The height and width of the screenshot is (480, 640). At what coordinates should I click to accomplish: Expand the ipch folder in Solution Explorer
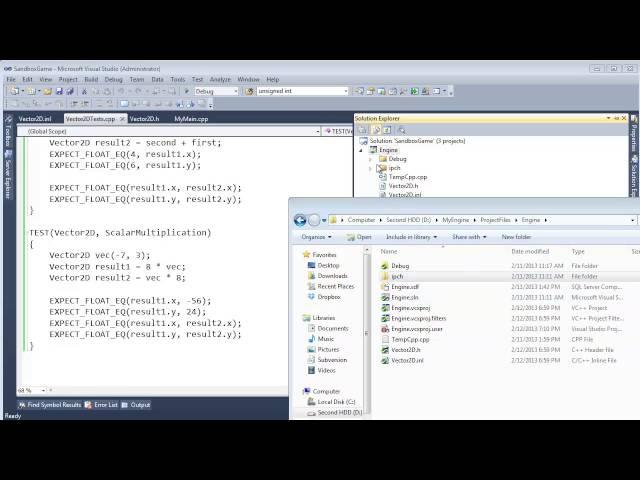point(371,168)
